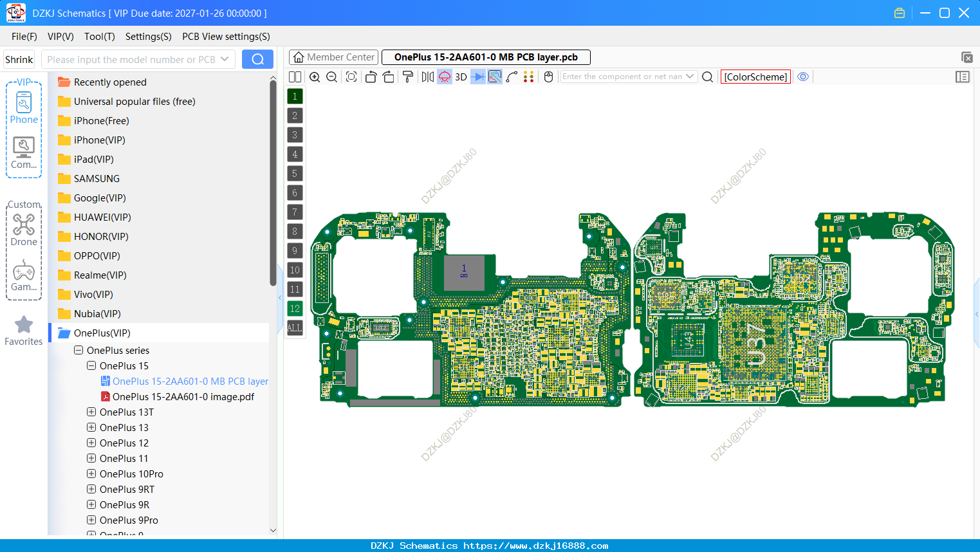Toggle the split view layout icon
Viewport: 980px width, 552px height.
pyautogui.click(x=295, y=77)
